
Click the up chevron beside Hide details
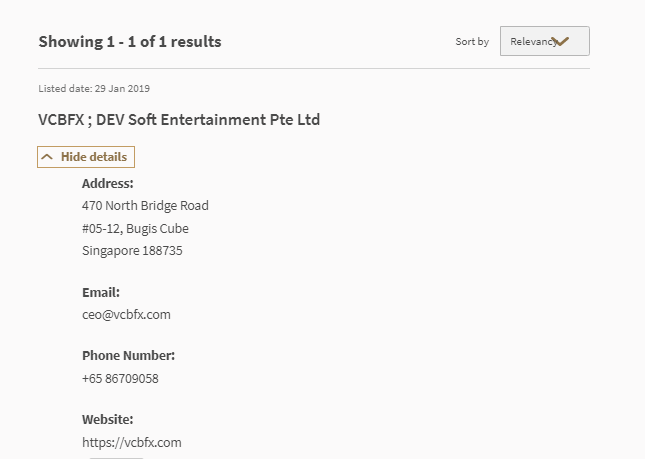(x=47, y=157)
